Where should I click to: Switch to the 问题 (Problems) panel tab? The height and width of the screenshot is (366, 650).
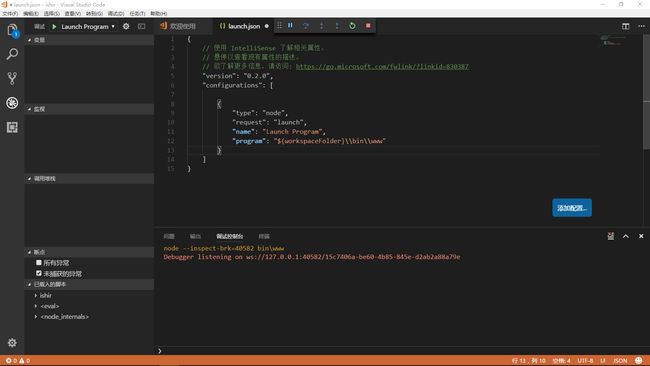pos(169,236)
